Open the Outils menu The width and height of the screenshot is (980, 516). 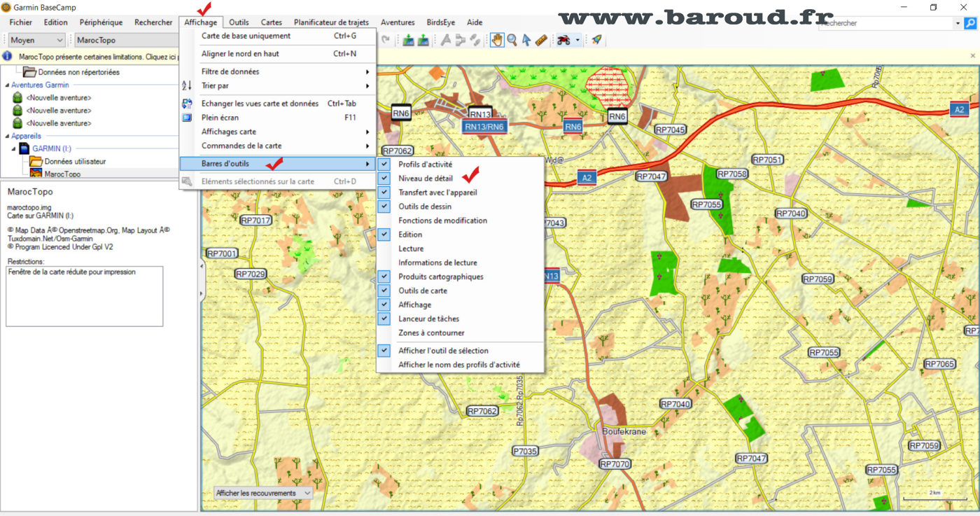point(239,22)
